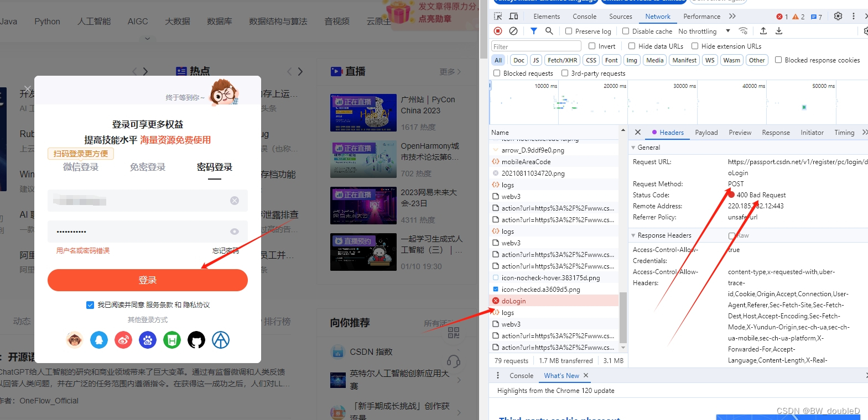Image resolution: width=868 pixels, height=420 pixels.
Task: Show more request detail tabs chevron
Action: [x=865, y=132]
